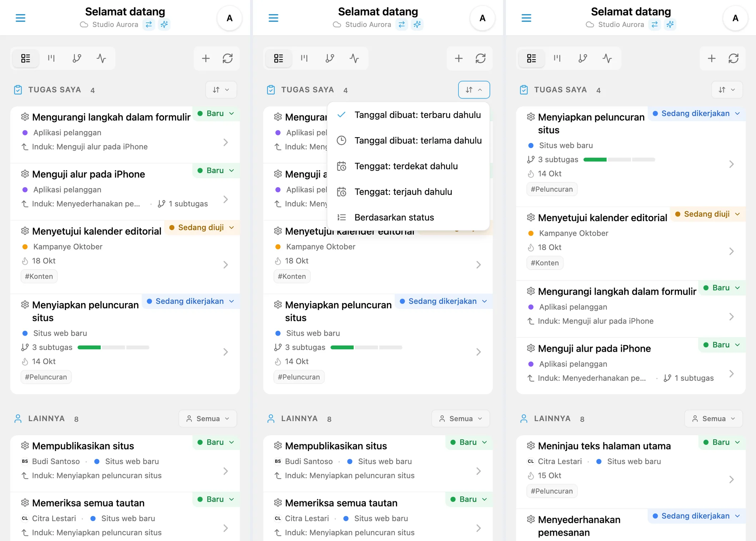Screen dimensions: 756x541
Task: Add a new task with plus in middle panel
Action: 459,58
